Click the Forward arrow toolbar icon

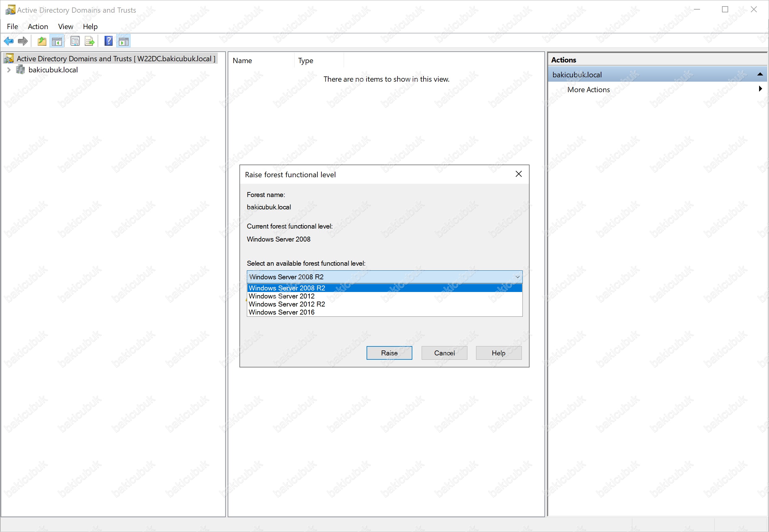pyautogui.click(x=23, y=41)
